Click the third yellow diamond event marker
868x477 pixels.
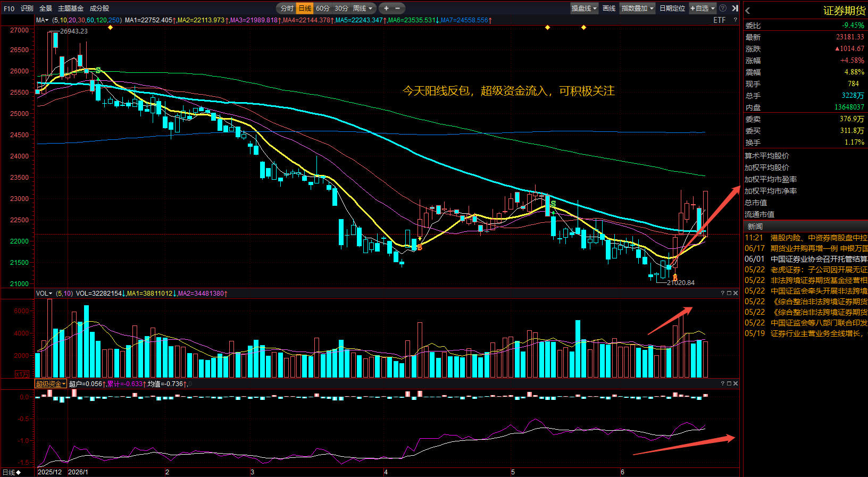583,27
